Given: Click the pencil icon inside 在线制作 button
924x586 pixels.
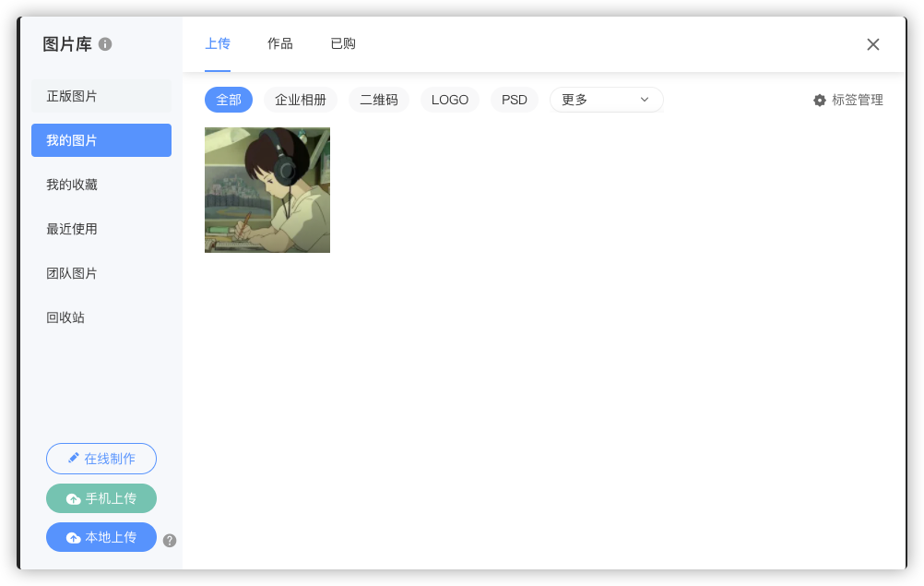Looking at the screenshot, I should coord(74,459).
